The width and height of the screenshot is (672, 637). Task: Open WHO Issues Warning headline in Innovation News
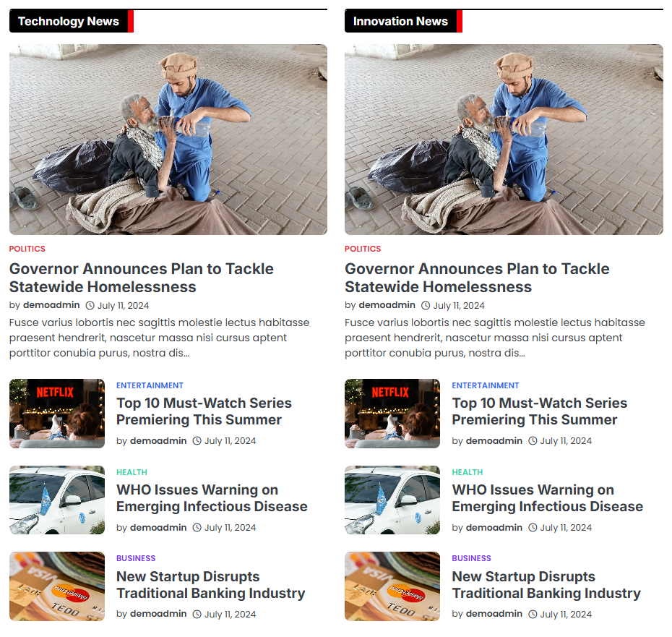[548, 498]
